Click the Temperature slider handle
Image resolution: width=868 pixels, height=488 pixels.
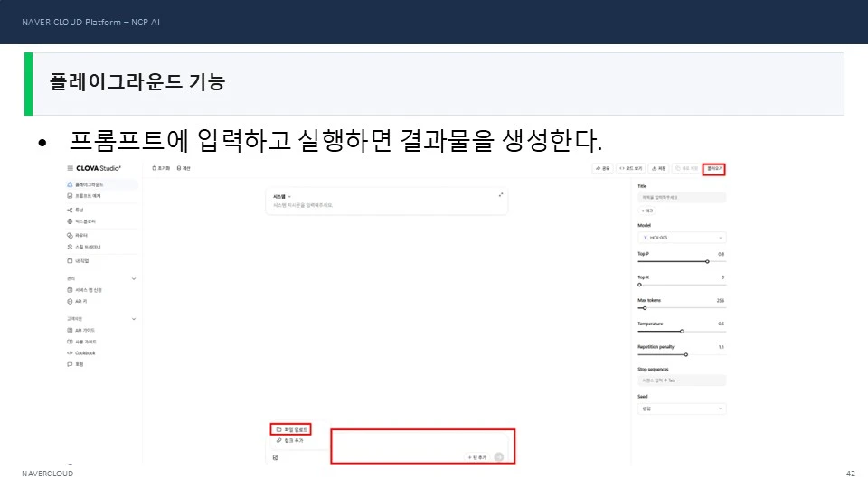[682, 332]
